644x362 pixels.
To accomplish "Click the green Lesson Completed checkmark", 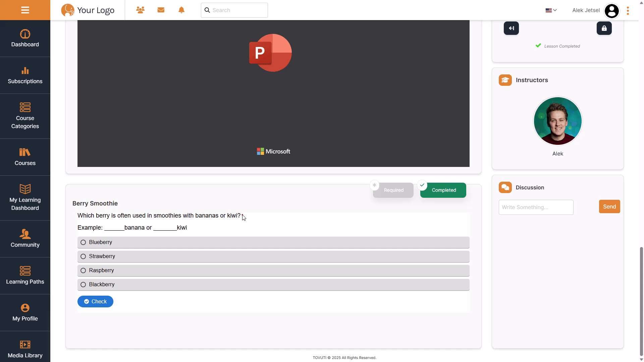I will [x=538, y=46].
